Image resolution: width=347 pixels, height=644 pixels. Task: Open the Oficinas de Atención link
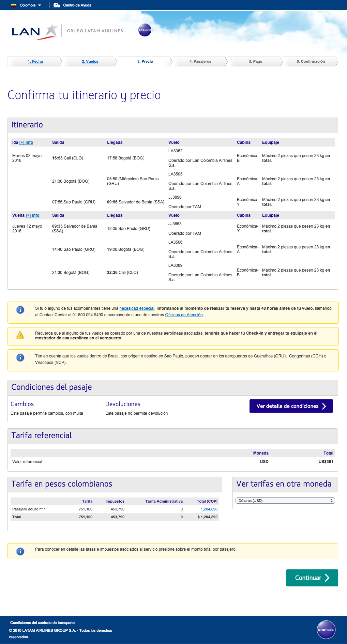[x=184, y=315]
